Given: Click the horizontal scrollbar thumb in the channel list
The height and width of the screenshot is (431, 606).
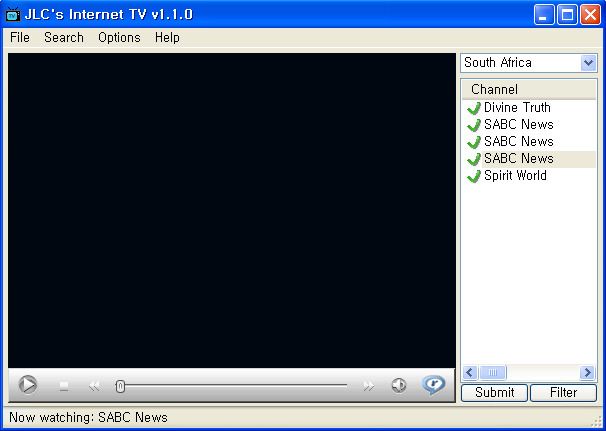Looking at the screenshot, I should coord(493,373).
